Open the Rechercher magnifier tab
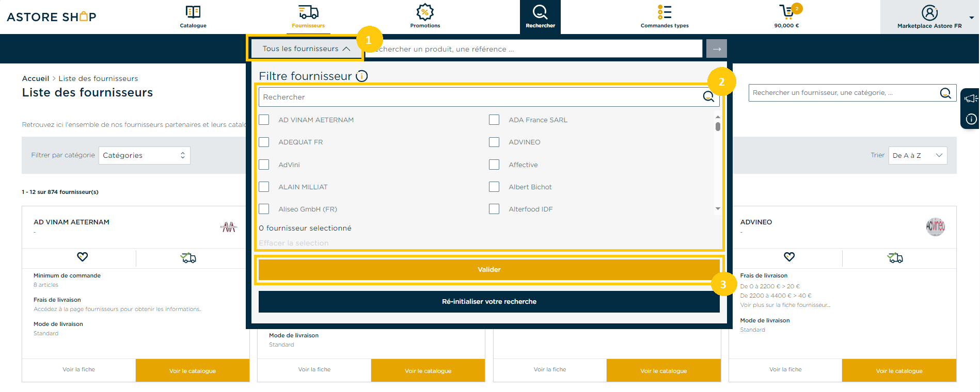The width and height of the screenshot is (980, 392). click(540, 17)
